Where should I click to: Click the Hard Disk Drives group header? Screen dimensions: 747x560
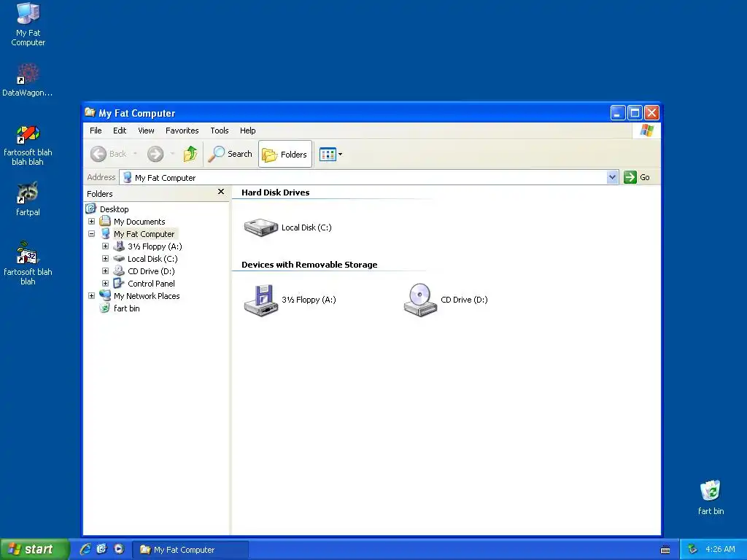point(275,192)
